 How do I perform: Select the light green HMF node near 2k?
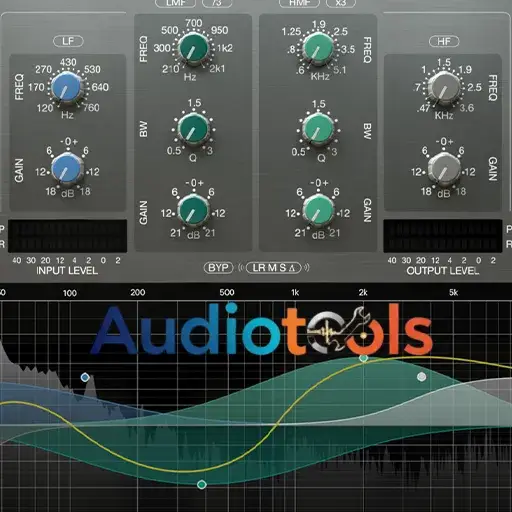pos(363,358)
